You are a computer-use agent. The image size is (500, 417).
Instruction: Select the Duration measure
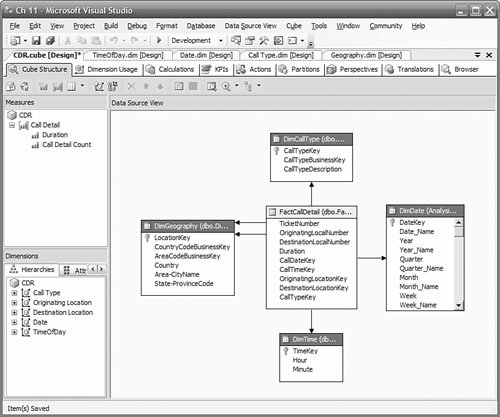[x=55, y=135]
